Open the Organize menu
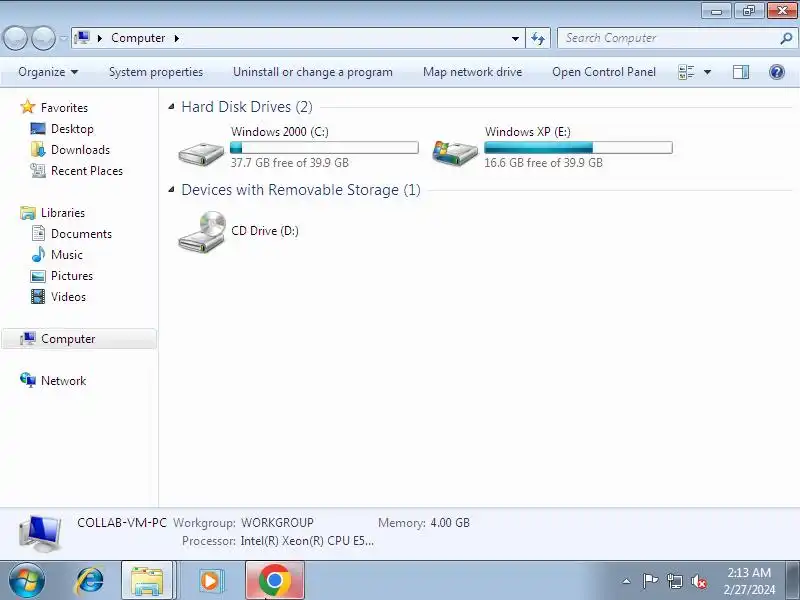 point(48,72)
